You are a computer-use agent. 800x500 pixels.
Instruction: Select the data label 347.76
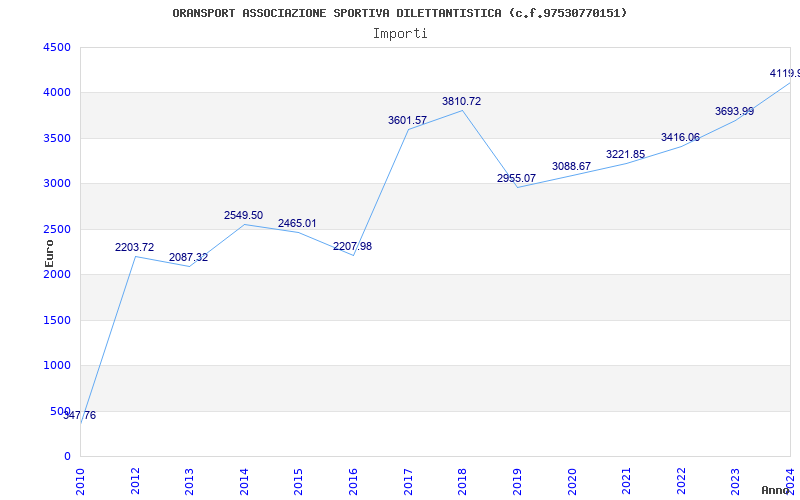[80, 415]
